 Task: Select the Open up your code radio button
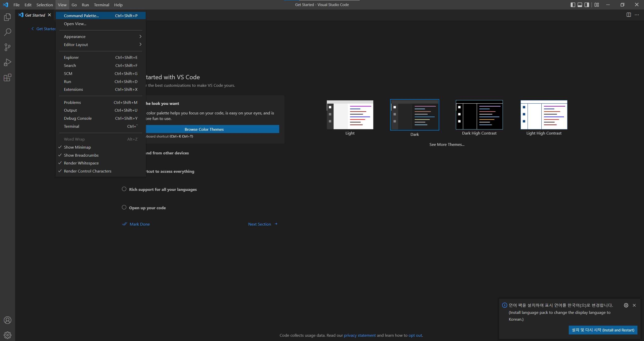click(x=124, y=207)
